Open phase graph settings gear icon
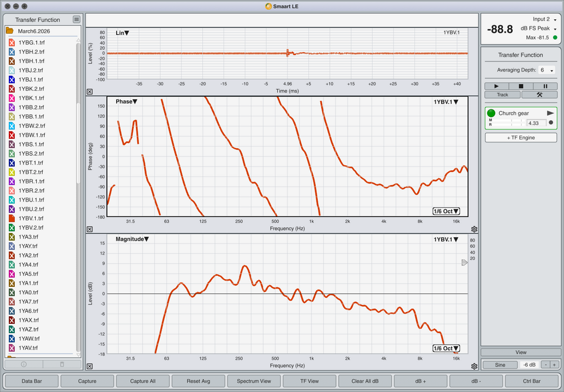This screenshot has height=392, width=564. tap(474, 229)
